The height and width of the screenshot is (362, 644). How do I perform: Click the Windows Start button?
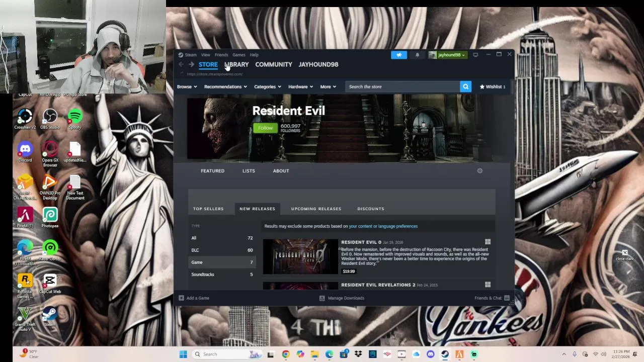183,354
